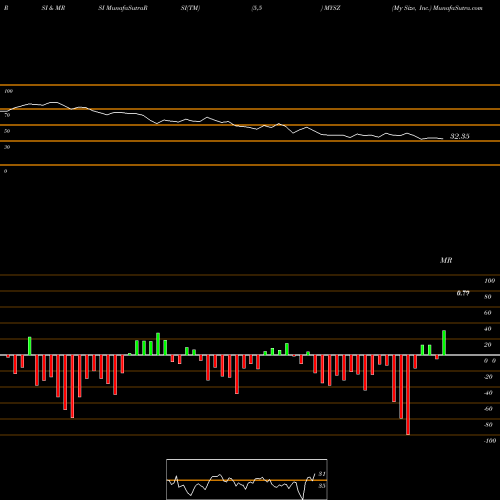500x500 pixels.
Task: Click the RSI value 32.35
Action: tap(460, 136)
